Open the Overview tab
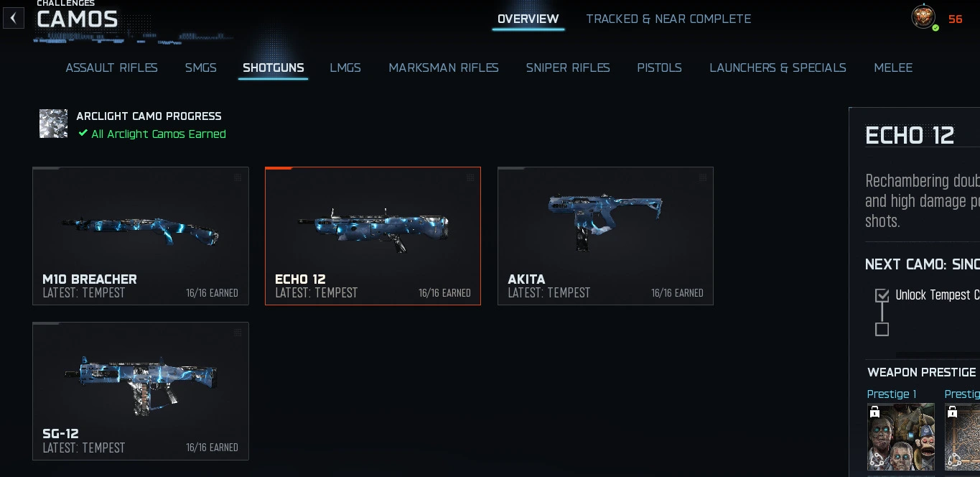The height and width of the screenshot is (477, 980). 528,19
